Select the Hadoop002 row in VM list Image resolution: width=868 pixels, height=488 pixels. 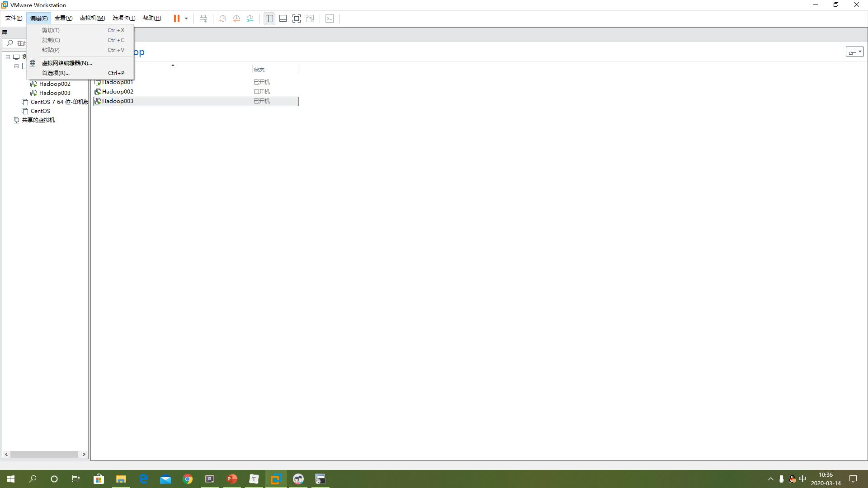(196, 92)
